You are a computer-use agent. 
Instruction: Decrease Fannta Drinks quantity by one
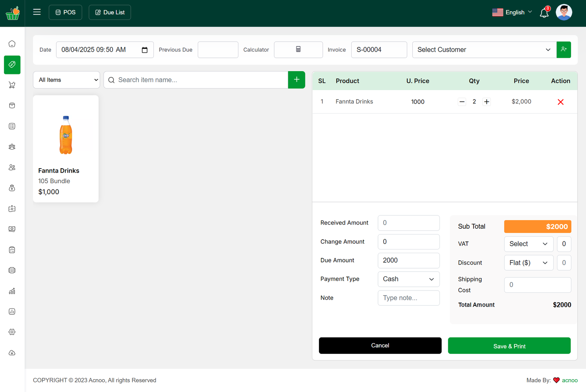(462, 102)
